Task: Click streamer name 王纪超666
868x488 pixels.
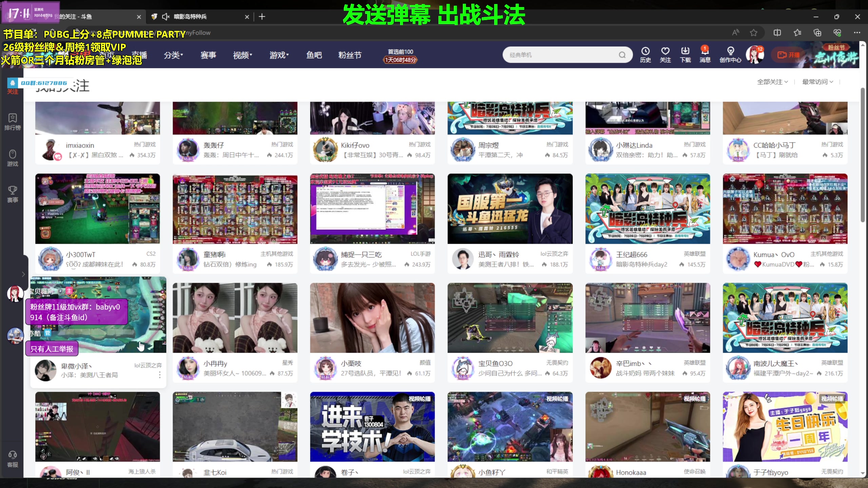Action: coord(631,255)
